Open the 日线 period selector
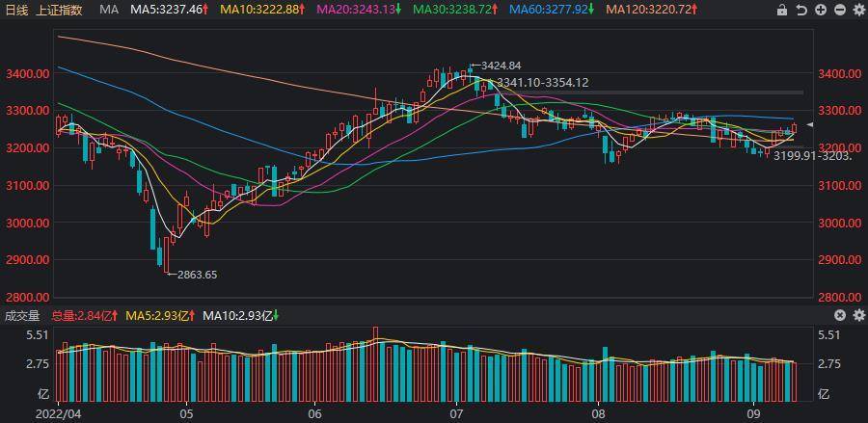This screenshot has height=423, width=868. pos(17,10)
